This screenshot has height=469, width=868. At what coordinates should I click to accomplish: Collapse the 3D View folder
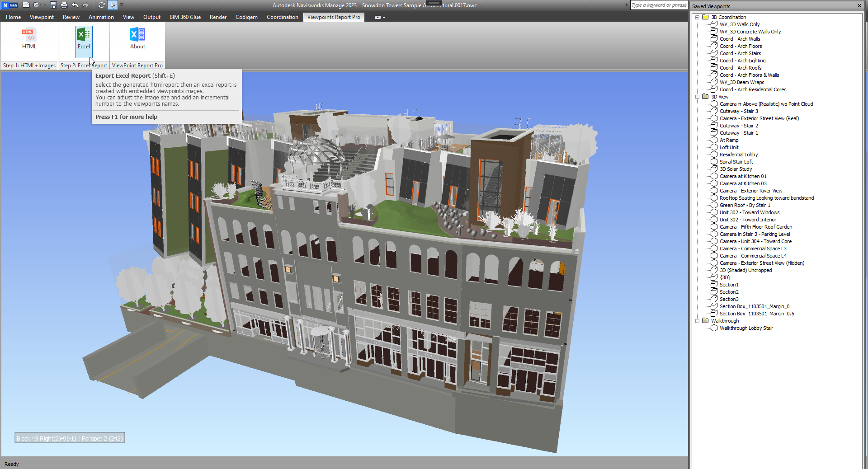coord(698,97)
